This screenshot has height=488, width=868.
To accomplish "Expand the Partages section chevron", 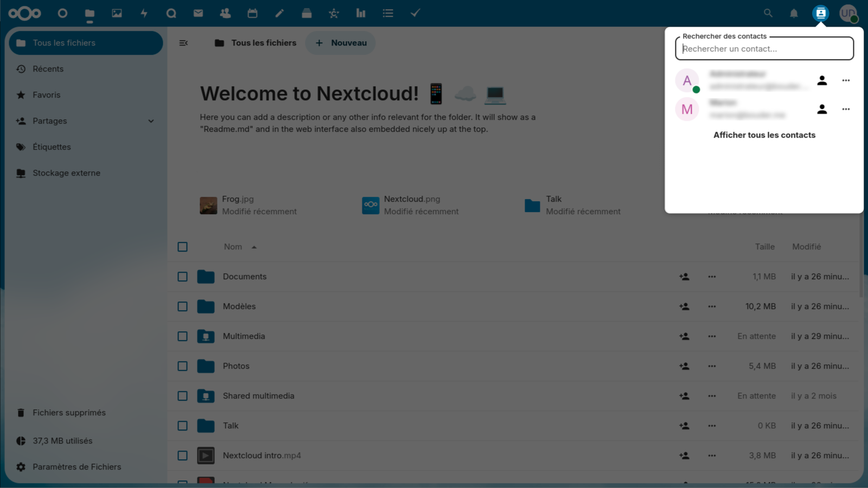I will coord(151,121).
